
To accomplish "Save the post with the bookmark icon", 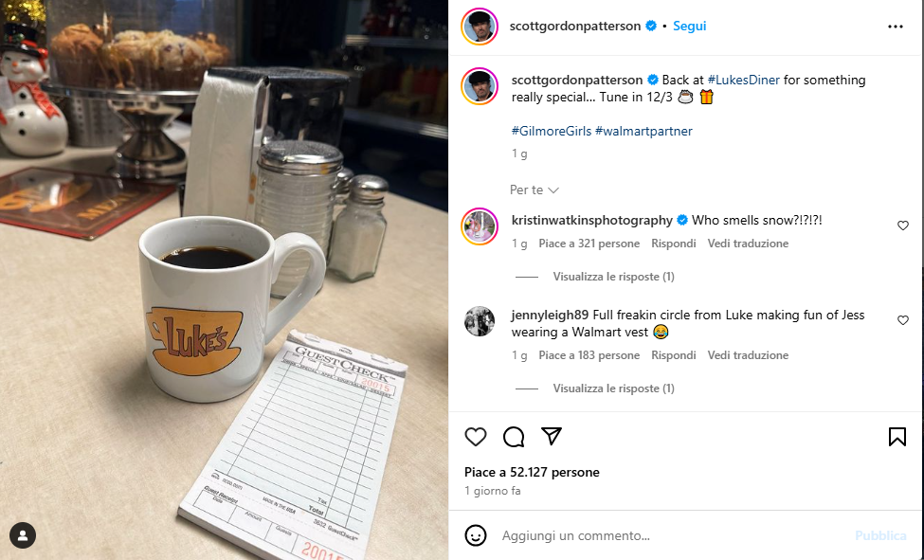I will click(x=897, y=437).
